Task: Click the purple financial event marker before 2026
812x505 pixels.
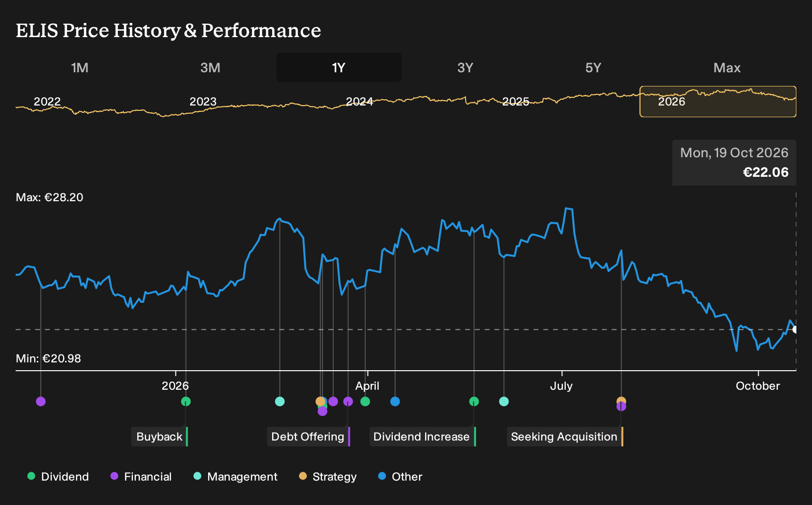Action: 41,401
